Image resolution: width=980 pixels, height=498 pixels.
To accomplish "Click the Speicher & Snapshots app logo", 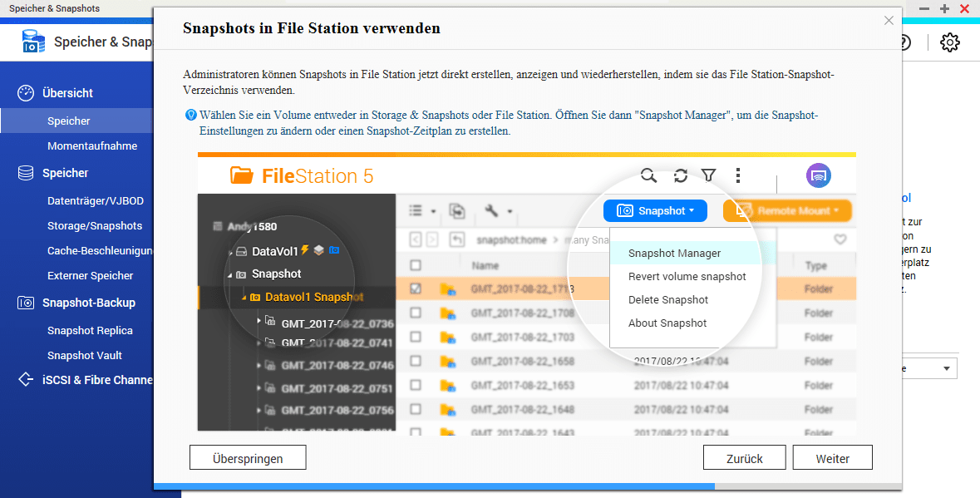I will pos(33,42).
